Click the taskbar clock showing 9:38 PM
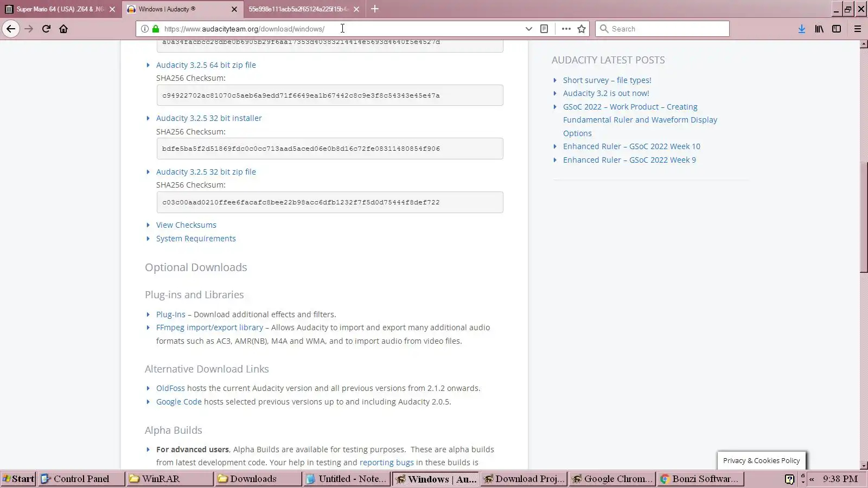Image resolution: width=868 pixels, height=488 pixels. (840, 479)
